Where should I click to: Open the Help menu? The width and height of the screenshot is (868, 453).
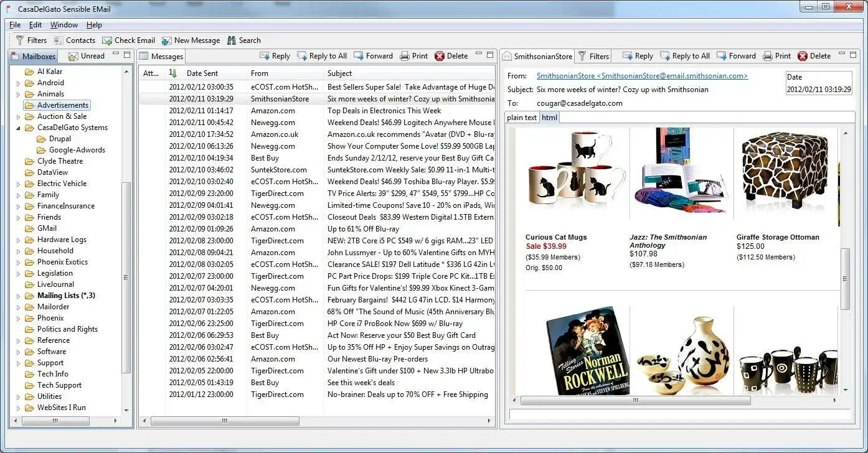(x=94, y=25)
